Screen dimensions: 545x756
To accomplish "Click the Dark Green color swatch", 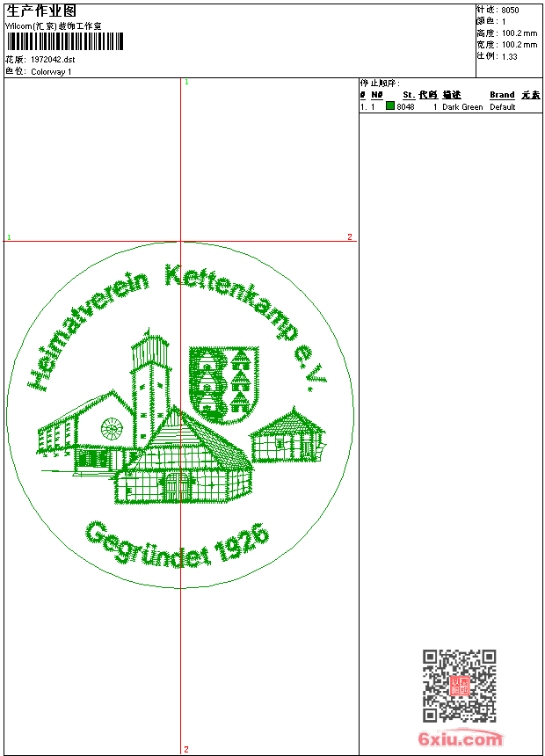I will click(x=390, y=106).
